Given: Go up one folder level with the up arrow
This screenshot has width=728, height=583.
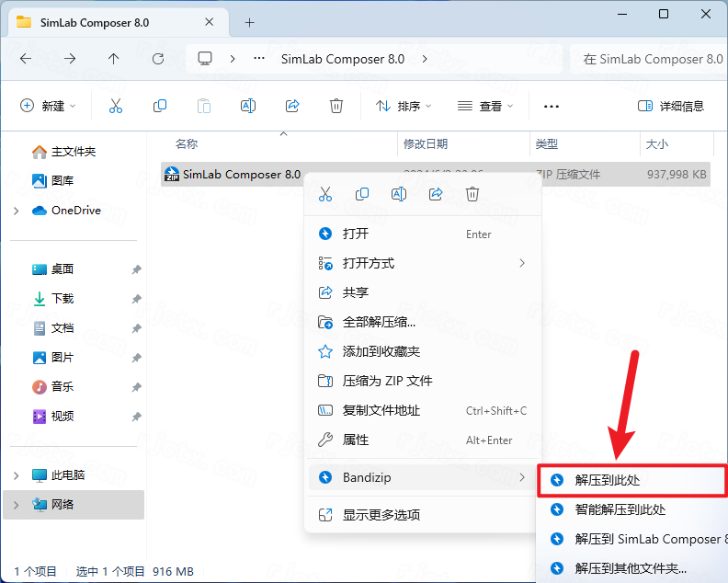Looking at the screenshot, I should pyautogui.click(x=113, y=59).
